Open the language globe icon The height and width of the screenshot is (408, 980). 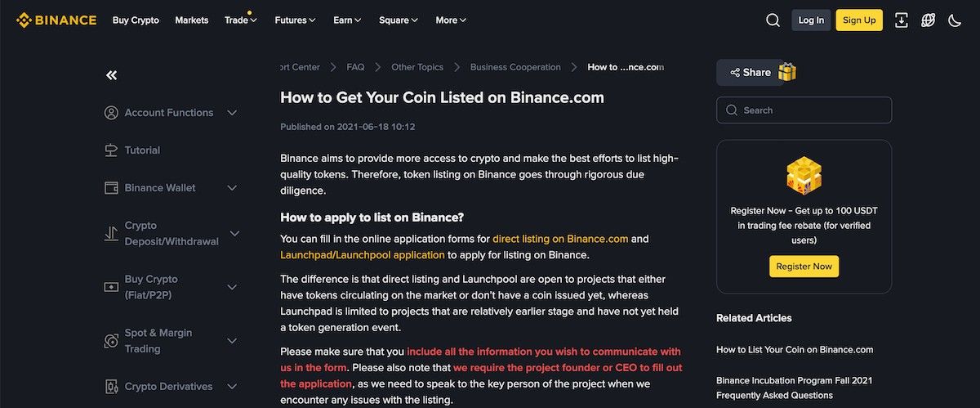928,20
